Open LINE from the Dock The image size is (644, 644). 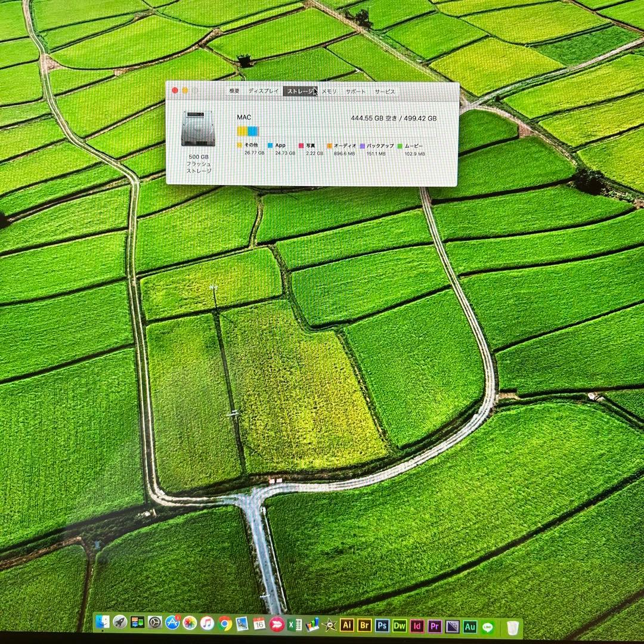[488, 626]
